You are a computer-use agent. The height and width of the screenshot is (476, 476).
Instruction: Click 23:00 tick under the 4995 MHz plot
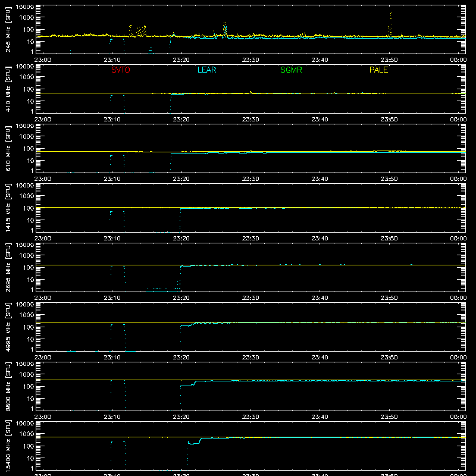pos(42,358)
